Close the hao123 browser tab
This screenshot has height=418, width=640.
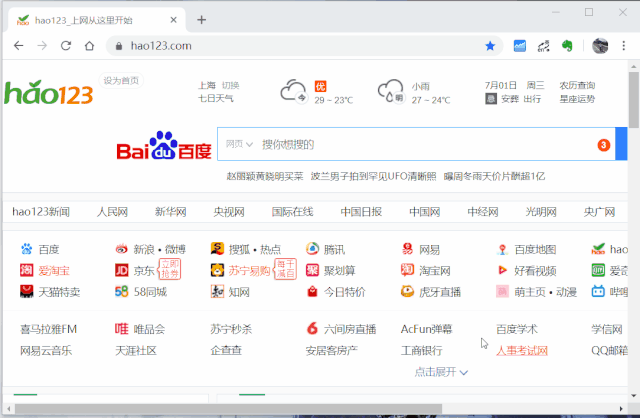[173, 20]
